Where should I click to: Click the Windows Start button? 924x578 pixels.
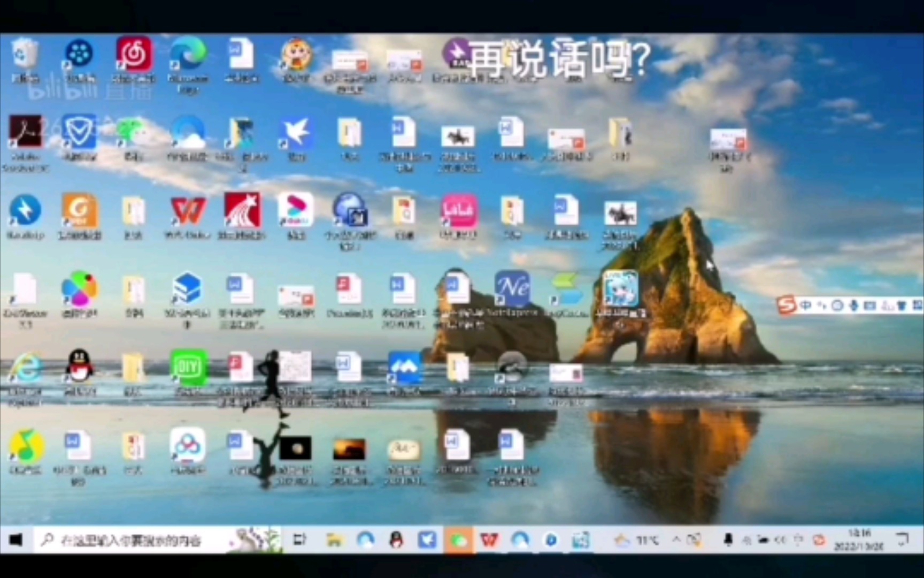[x=16, y=540]
